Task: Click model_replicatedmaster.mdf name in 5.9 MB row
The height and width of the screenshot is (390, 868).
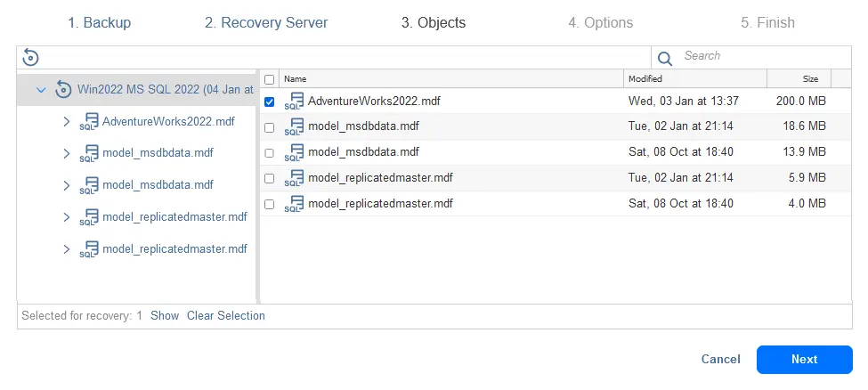Action: click(x=380, y=178)
